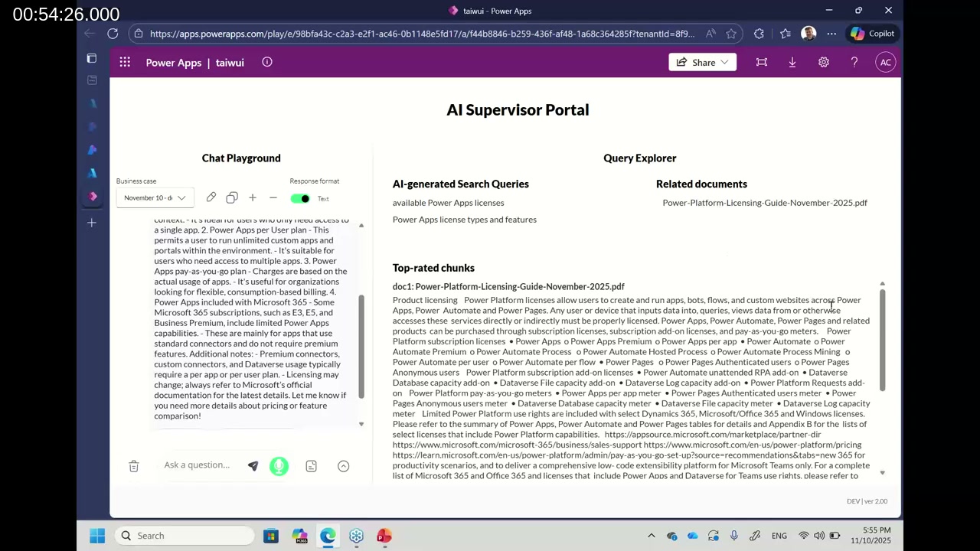Click the read aloud icon in address bar
Screen dimensions: 980x551
click(x=710, y=34)
